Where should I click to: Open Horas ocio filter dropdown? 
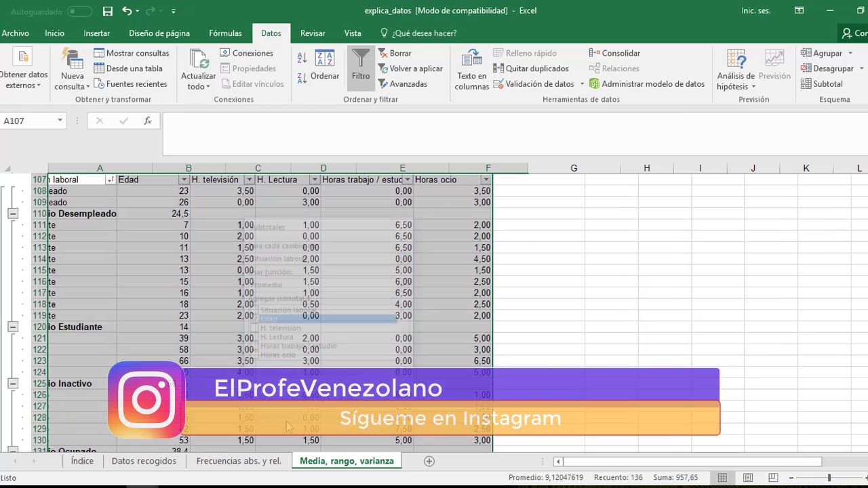tap(486, 180)
